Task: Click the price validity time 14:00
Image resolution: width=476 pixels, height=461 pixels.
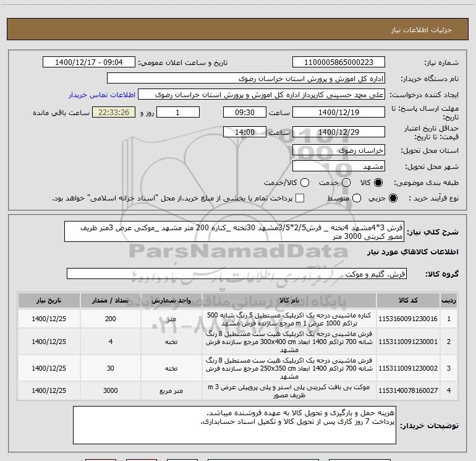Action: click(x=245, y=132)
